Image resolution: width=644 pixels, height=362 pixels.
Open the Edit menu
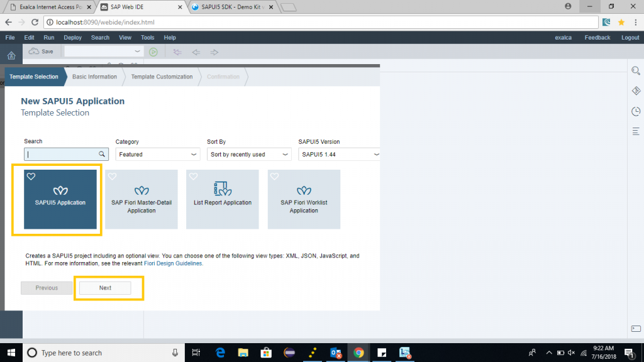(x=29, y=37)
